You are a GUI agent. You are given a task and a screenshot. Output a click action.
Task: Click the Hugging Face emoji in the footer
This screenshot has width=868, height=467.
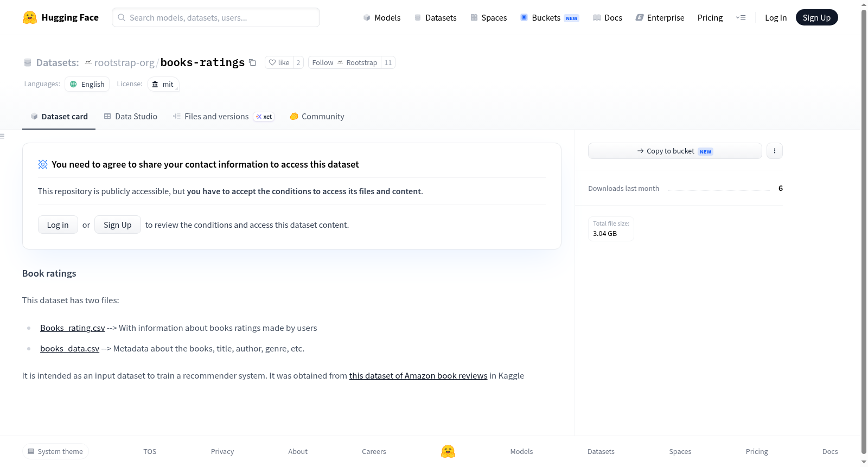(448, 451)
